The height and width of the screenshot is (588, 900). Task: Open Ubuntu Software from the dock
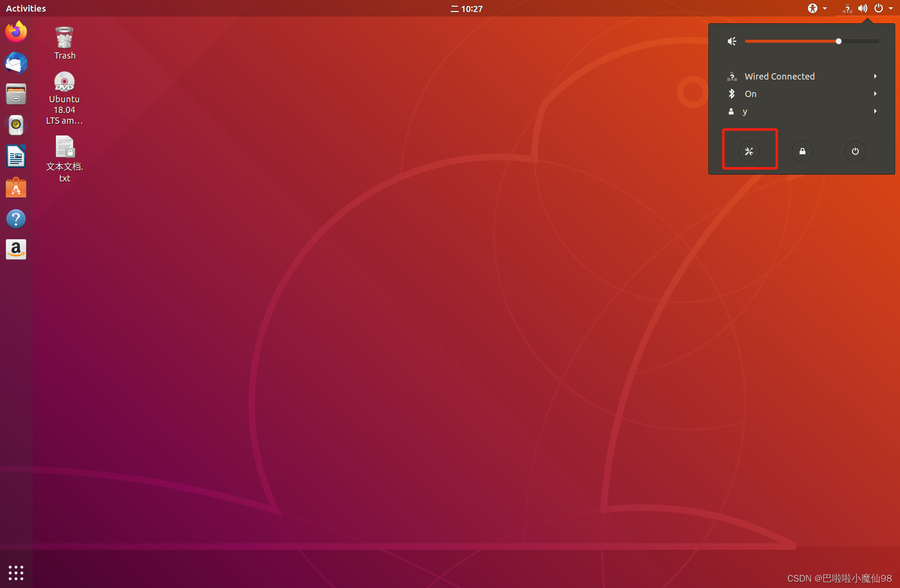[x=16, y=187]
